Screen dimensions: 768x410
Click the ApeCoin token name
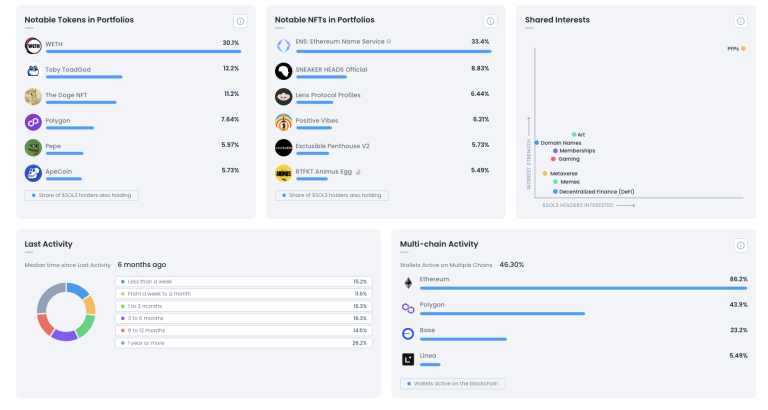[62, 170]
